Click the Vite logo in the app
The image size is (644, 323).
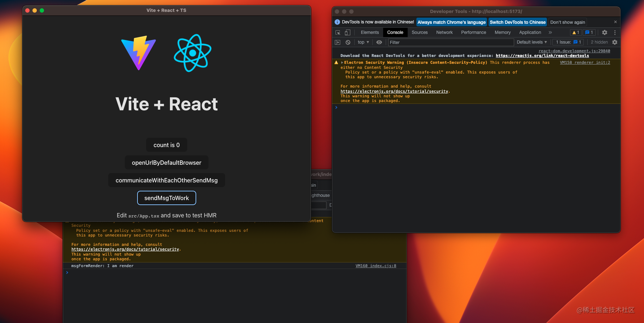click(139, 53)
